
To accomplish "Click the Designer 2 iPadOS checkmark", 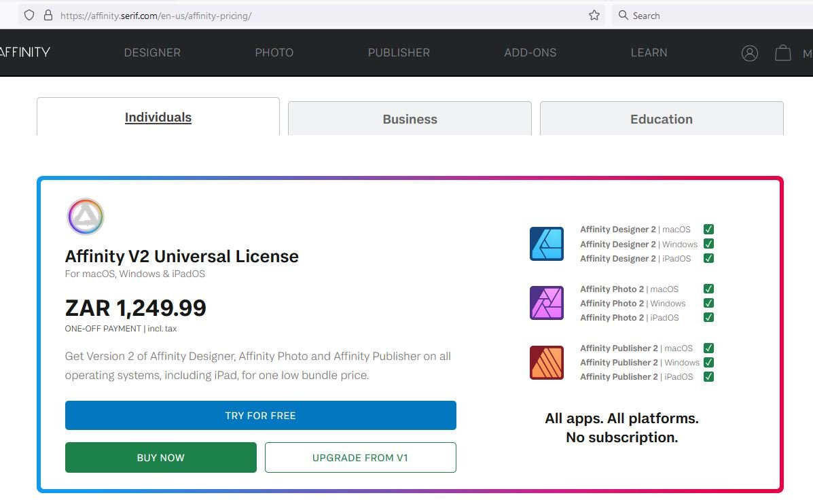I will pyautogui.click(x=709, y=258).
